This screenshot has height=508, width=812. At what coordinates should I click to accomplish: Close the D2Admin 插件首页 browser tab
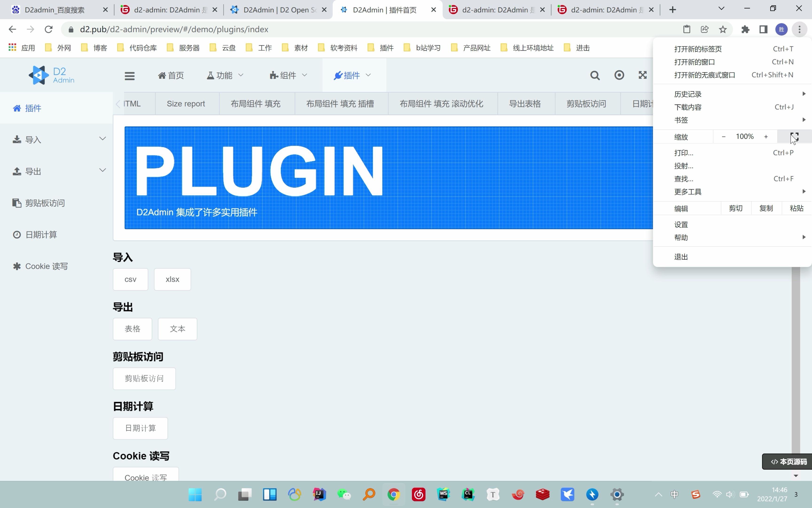(x=433, y=10)
